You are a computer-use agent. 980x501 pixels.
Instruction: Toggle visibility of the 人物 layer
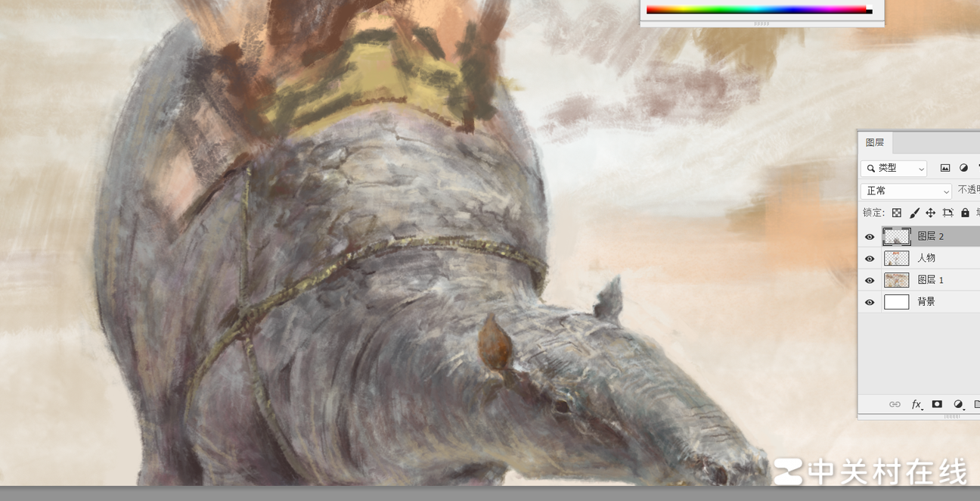(870, 259)
